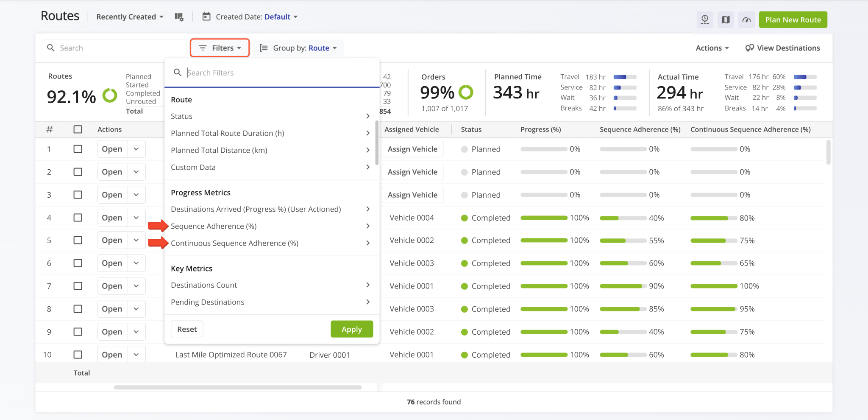Open route in row 9
Viewport: 868px width, 420px height.
click(x=112, y=332)
